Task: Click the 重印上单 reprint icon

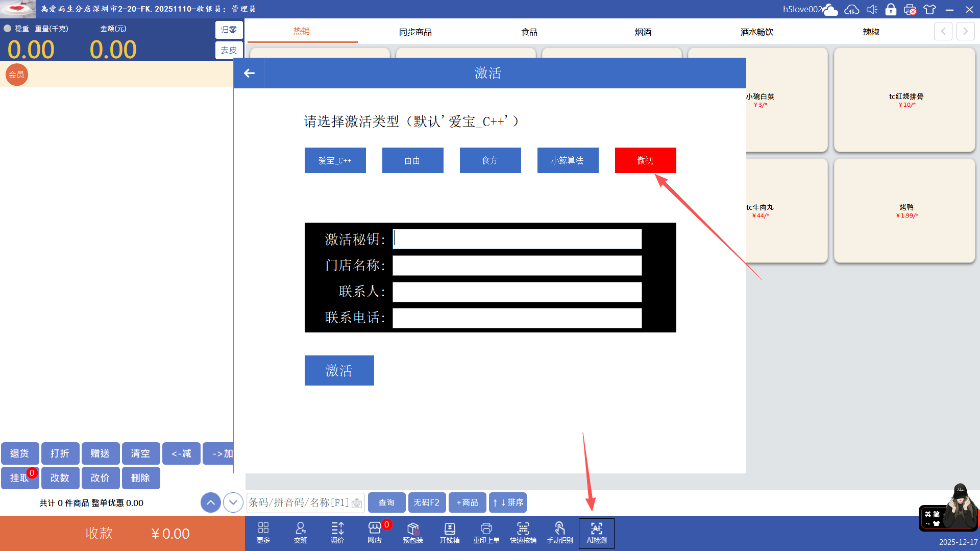Action: 486,533
